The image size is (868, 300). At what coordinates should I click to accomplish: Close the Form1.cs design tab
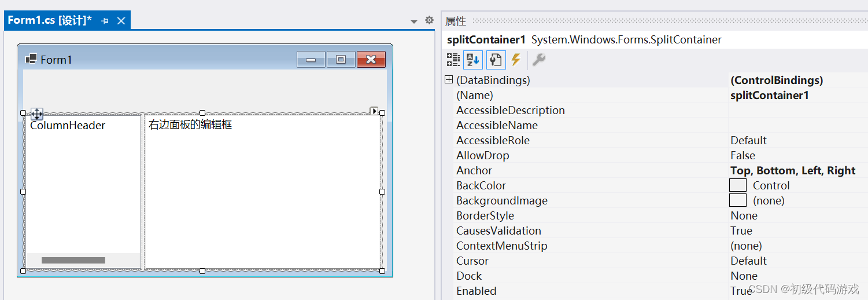pyautogui.click(x=121, y=21)
